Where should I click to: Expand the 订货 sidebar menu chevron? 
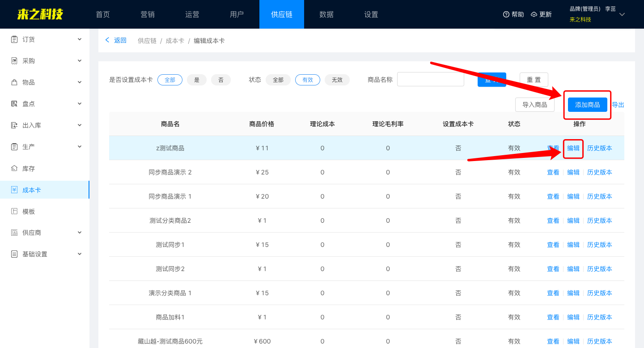point(80,39)
